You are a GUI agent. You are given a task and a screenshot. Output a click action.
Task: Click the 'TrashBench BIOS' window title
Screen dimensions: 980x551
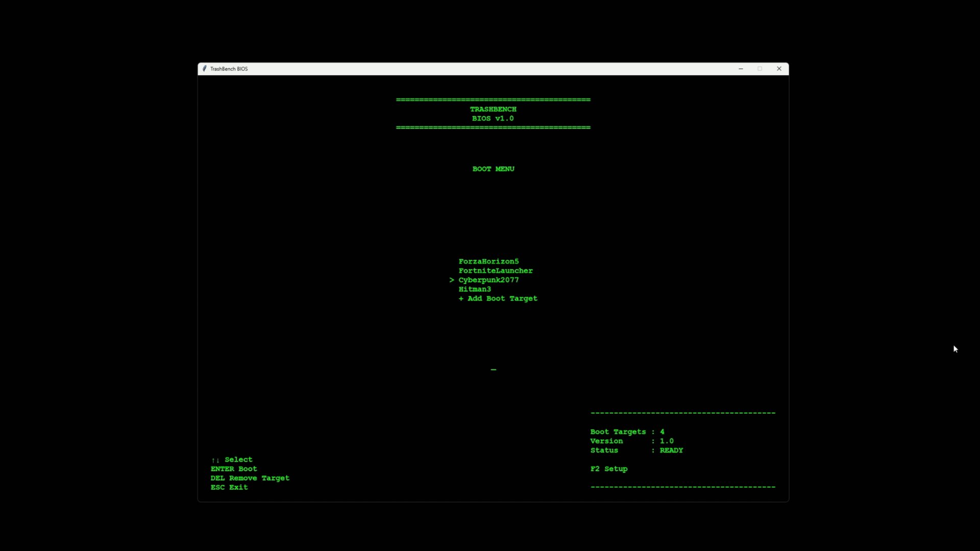point(229,69)
